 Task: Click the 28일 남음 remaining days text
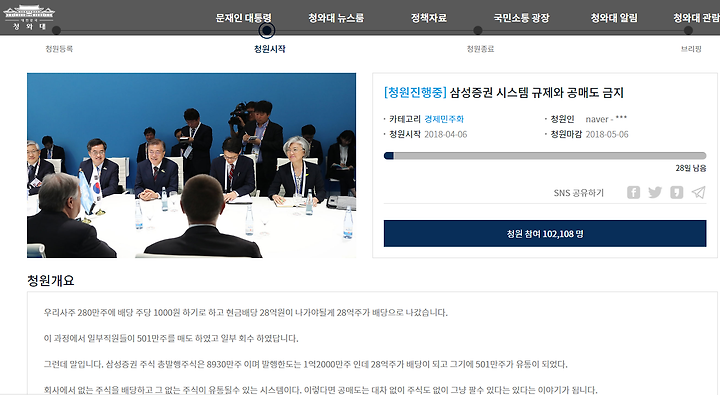coord(691,168)
